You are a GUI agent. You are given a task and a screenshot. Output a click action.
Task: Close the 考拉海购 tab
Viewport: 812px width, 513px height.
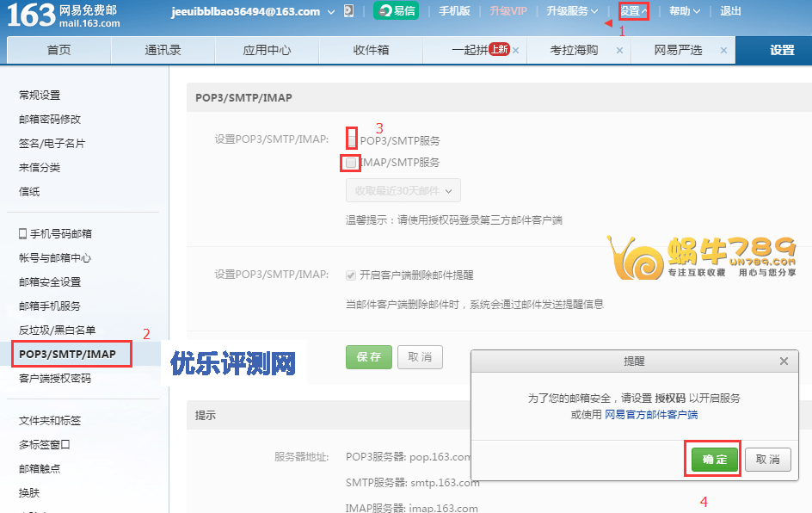coord(620,50)
